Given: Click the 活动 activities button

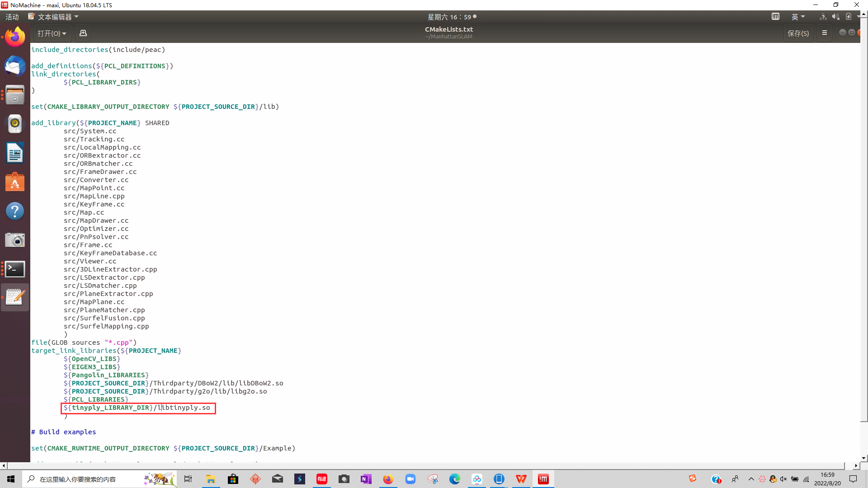Looking at the screenshot, I should 12,17.
